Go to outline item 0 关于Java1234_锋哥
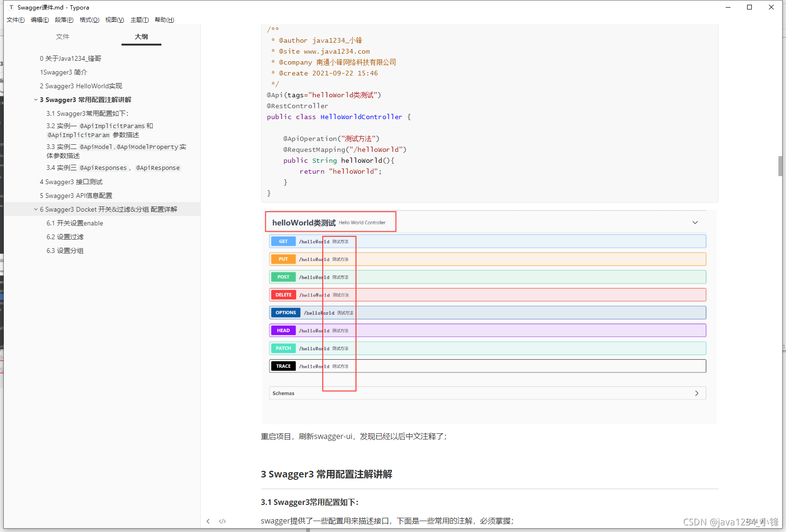Screen dimensions: 786x532 point(71,58)
